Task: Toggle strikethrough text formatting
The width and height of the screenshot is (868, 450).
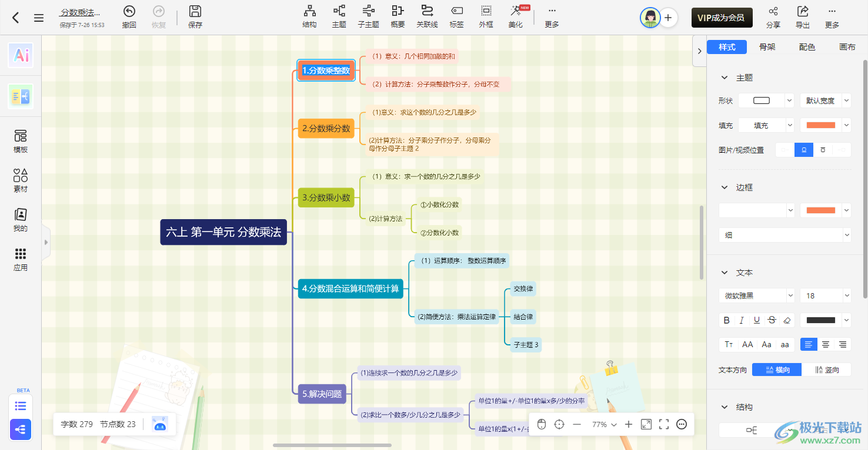Action: pyautogui.click(x=772, y=320)
